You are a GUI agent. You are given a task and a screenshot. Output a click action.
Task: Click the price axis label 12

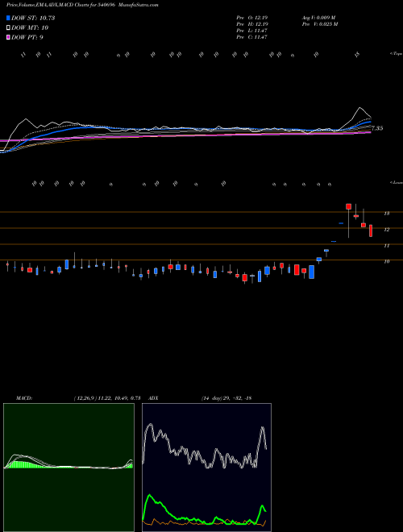click(x=386, y=230)
